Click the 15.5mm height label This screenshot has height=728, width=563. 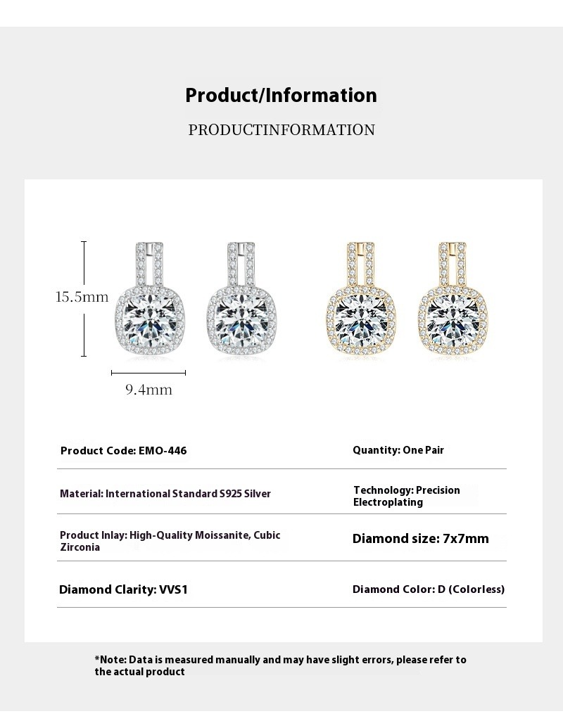[x=82, y=297]
